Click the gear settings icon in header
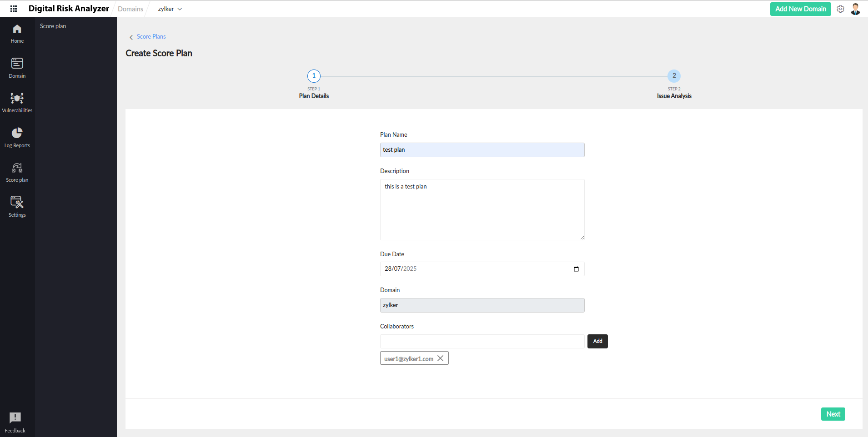Screen dimensions: 868x437 (840, 9)
